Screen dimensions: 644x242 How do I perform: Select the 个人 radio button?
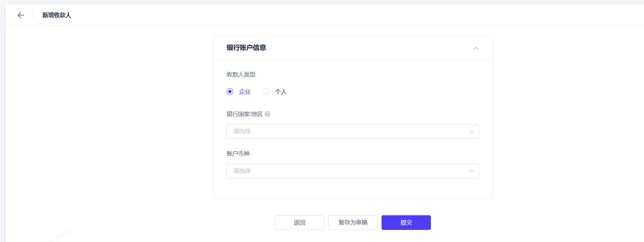(266, 92)
